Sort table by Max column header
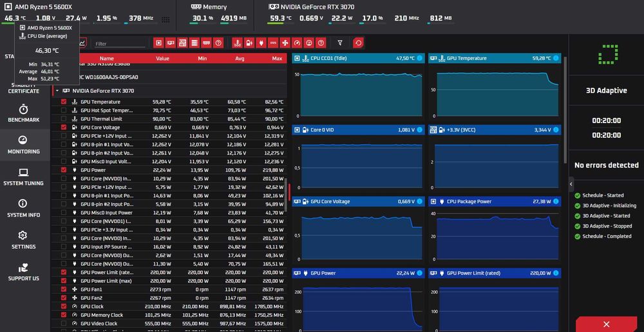Viewport: 644px width, 332px height. (x=277, y=59)
